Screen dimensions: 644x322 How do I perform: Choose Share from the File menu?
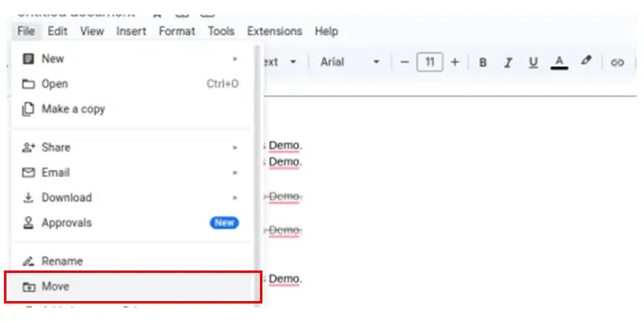click(131, 147)
